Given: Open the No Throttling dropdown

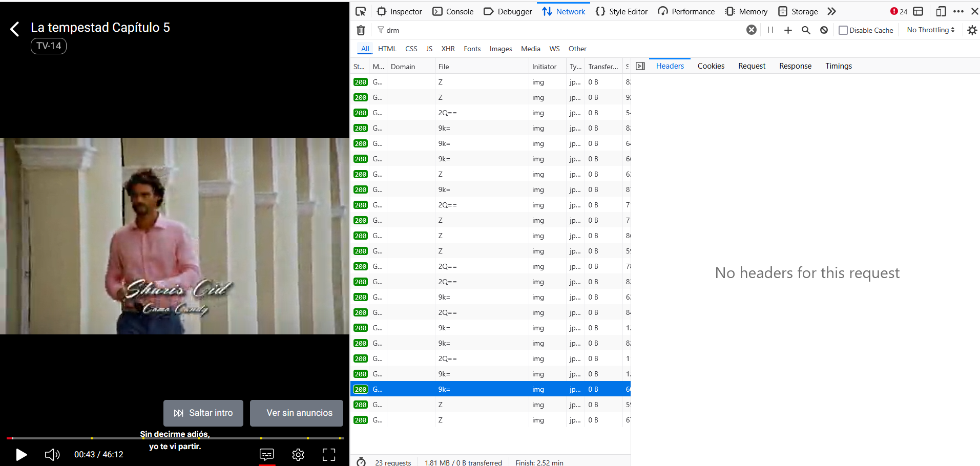Looking at the screenshot, I should pyautogui.click(x=931, y=30).
